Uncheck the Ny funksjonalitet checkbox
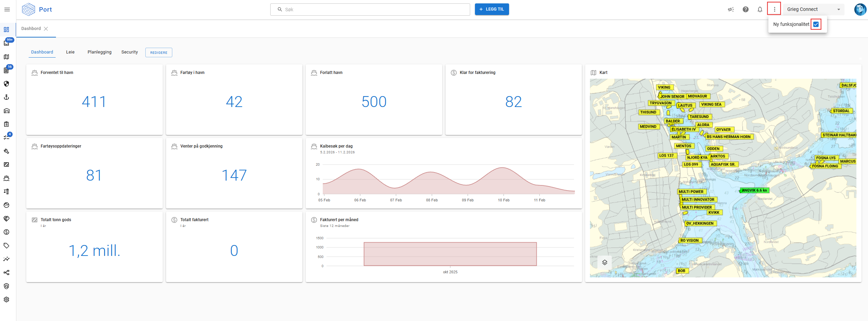 tap(816, 24)
